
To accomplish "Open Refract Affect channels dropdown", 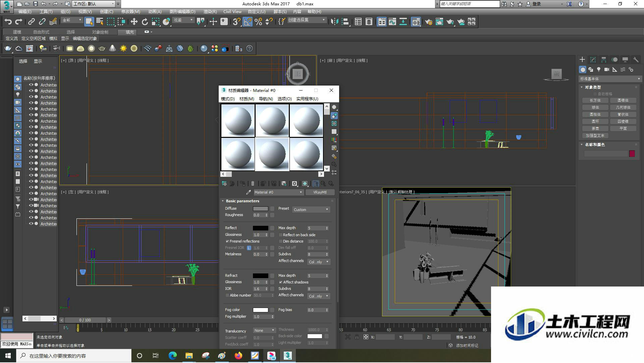I will (319, 296).
